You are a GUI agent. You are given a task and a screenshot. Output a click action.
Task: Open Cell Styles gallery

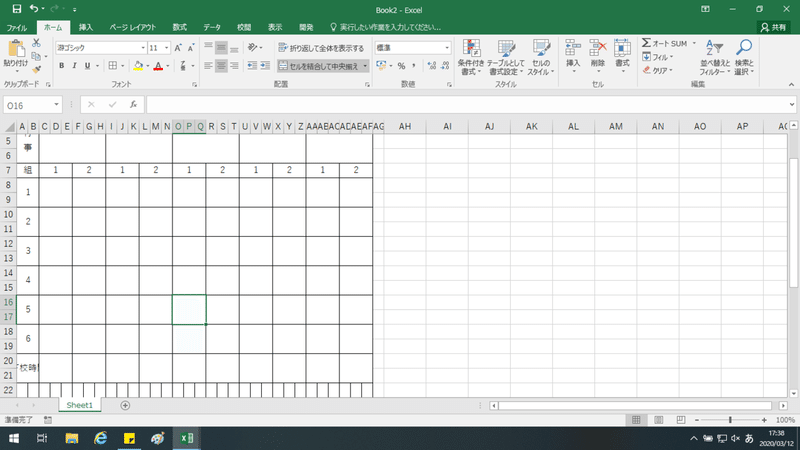(x=540, y=58)
